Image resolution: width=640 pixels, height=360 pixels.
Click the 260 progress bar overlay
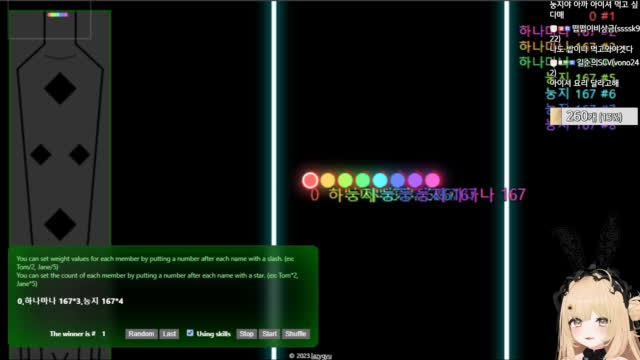pyautogui.click(x=593, y=116)
